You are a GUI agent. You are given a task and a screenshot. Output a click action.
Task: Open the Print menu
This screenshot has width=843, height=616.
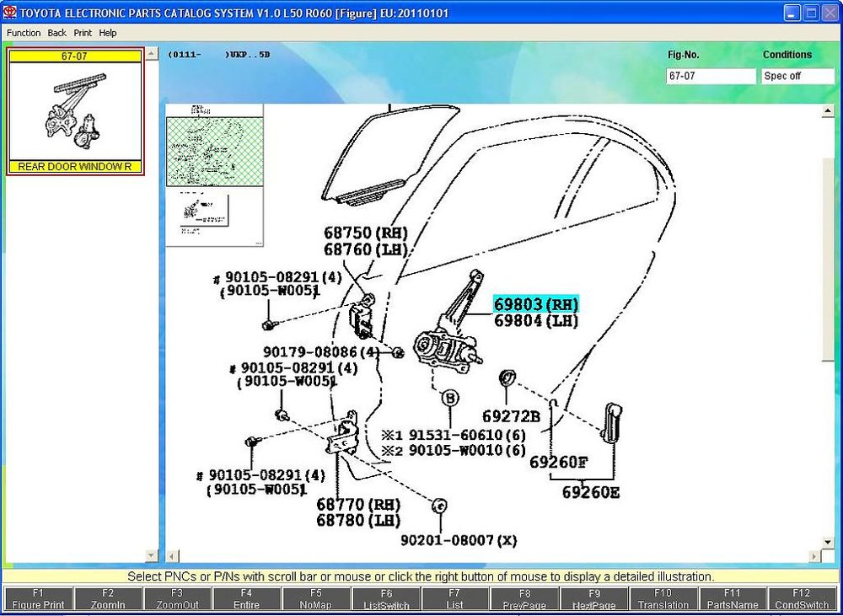83,33
